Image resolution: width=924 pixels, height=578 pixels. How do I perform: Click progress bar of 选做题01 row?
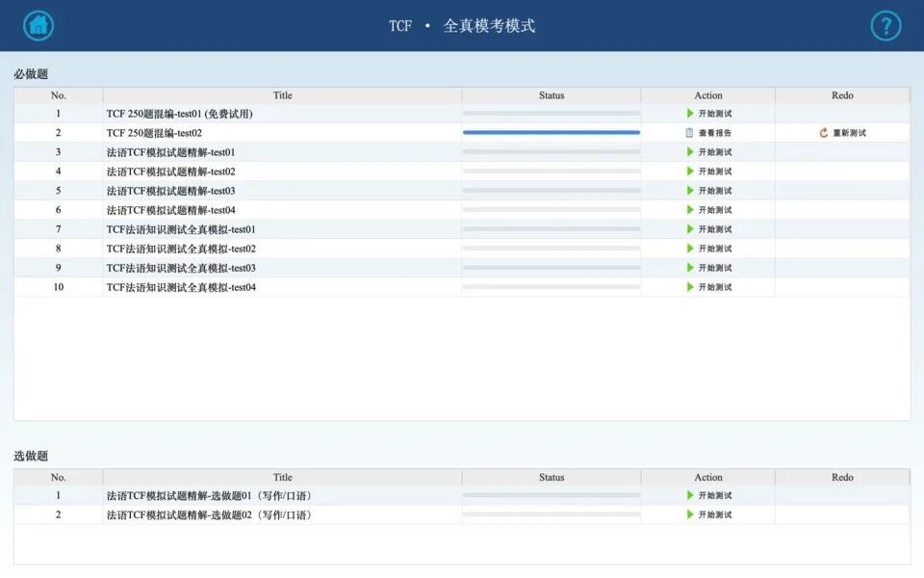pos(552,495)
